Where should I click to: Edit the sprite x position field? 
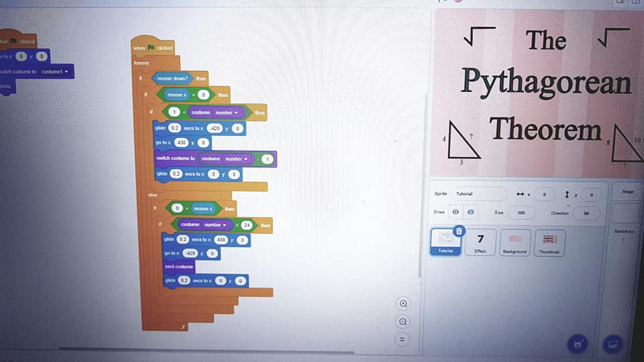point(544,194)
